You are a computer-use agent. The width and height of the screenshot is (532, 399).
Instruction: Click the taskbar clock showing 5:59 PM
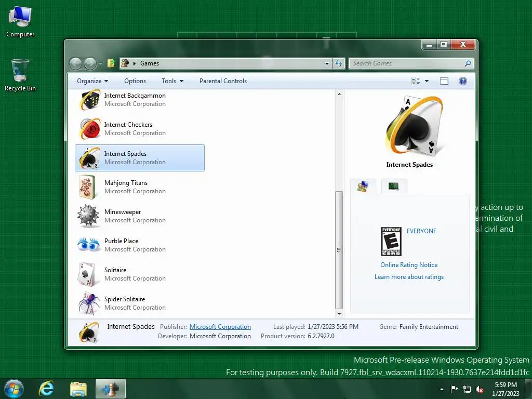tap(506, 389)
